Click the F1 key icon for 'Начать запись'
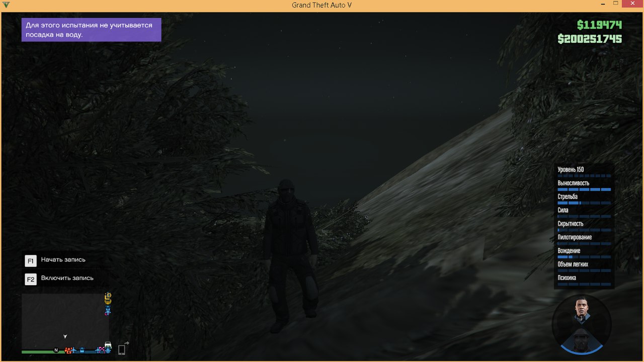This screenshot has width=644, height=362. 31,261
